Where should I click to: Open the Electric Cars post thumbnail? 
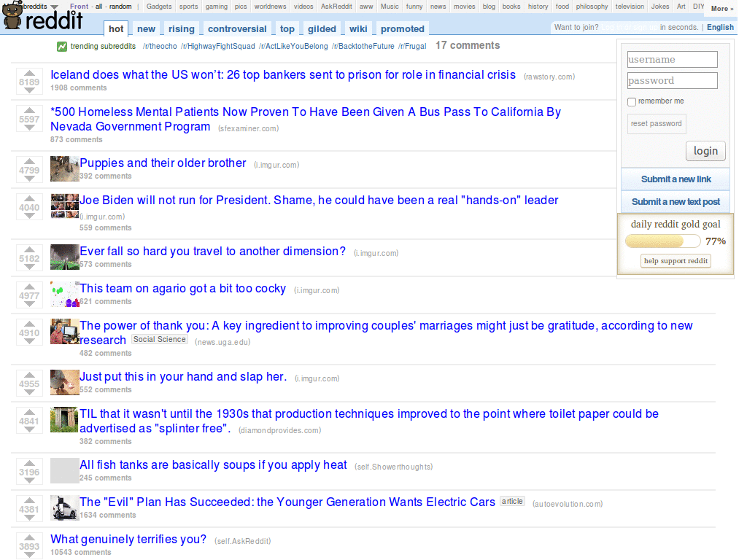pos(65,507)
